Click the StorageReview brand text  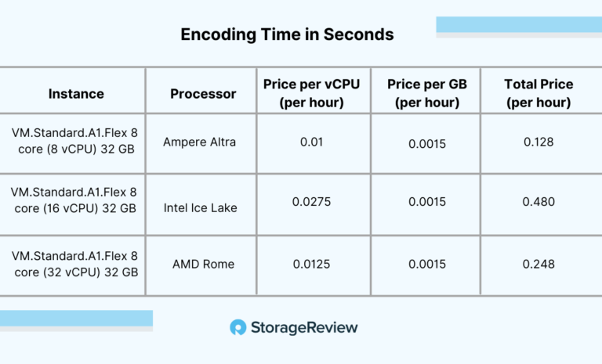pyautogui.click(x=304, y=327)
